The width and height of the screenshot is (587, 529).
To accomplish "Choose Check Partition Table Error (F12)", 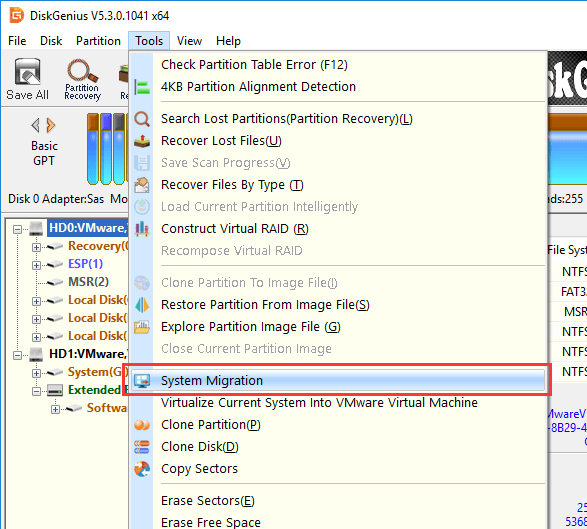I will click(x=338, y=65).
